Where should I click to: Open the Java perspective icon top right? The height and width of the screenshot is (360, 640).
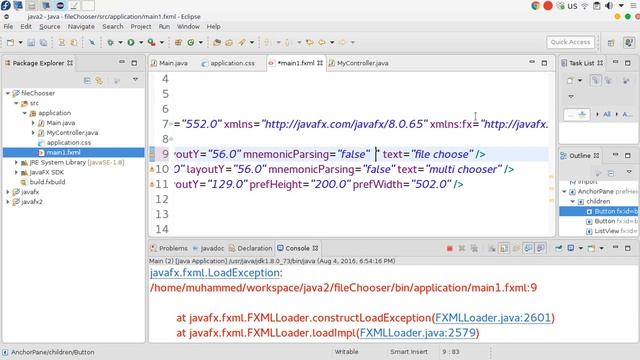(629, 42)
